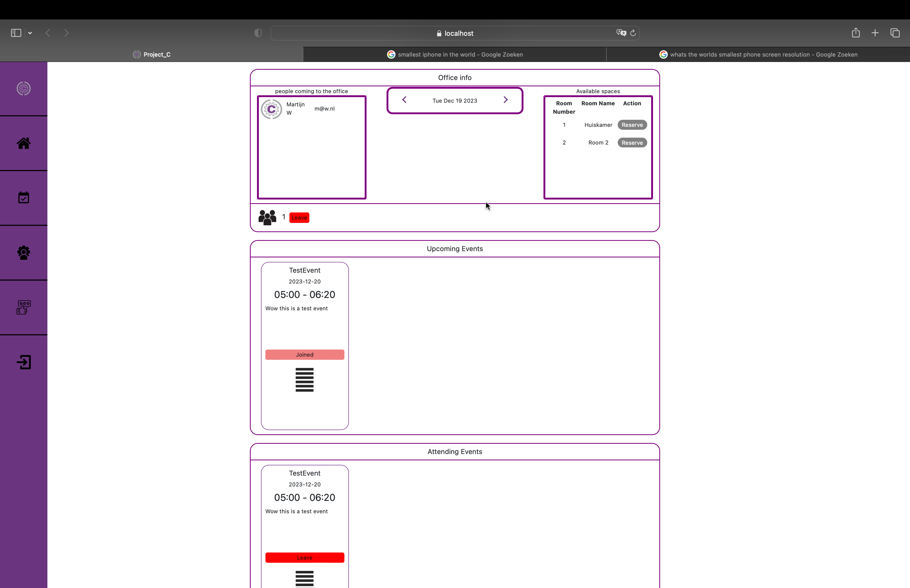Click 05:00 - 06:20 time in Upcoming Events
Viewport: 910px width, 588px height.
click(305, 295)
